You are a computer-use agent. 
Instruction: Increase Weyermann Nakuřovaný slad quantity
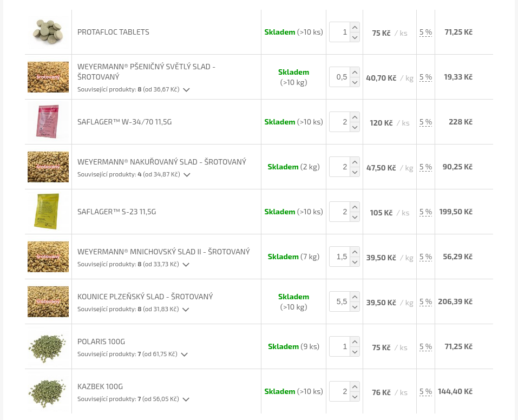click(355, 162)
